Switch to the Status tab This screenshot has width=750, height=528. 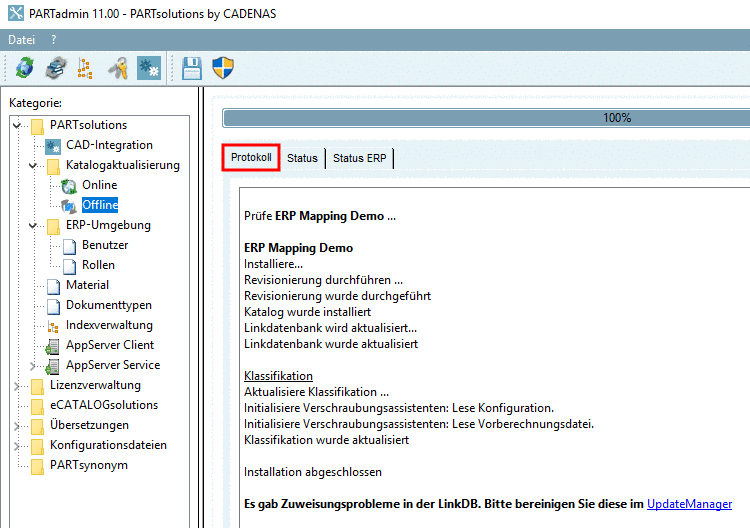coord(302,158)
